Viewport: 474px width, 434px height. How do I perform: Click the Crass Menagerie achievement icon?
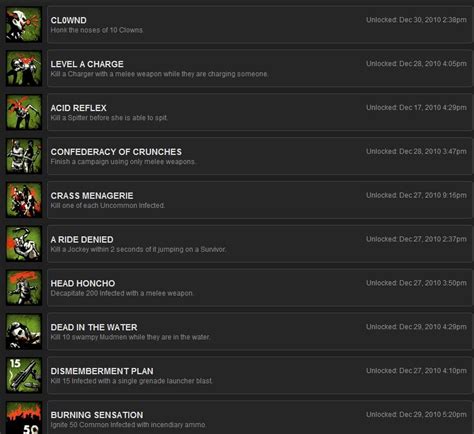coord(24,200)
